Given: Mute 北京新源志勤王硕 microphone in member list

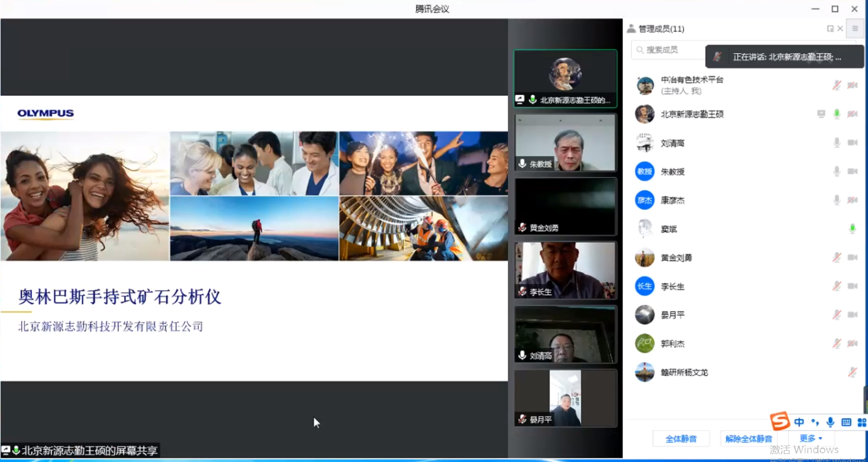Looking at the screenshot, I should (x=837, y=114).
